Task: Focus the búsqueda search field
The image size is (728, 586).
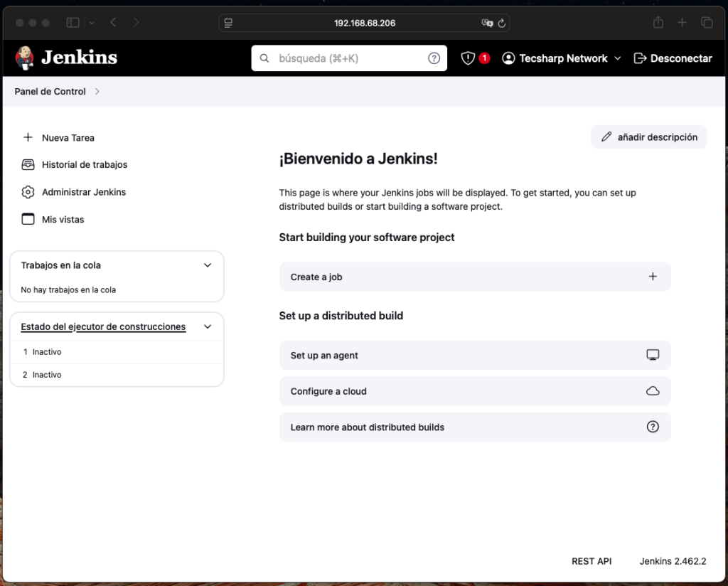Action: 349,58
